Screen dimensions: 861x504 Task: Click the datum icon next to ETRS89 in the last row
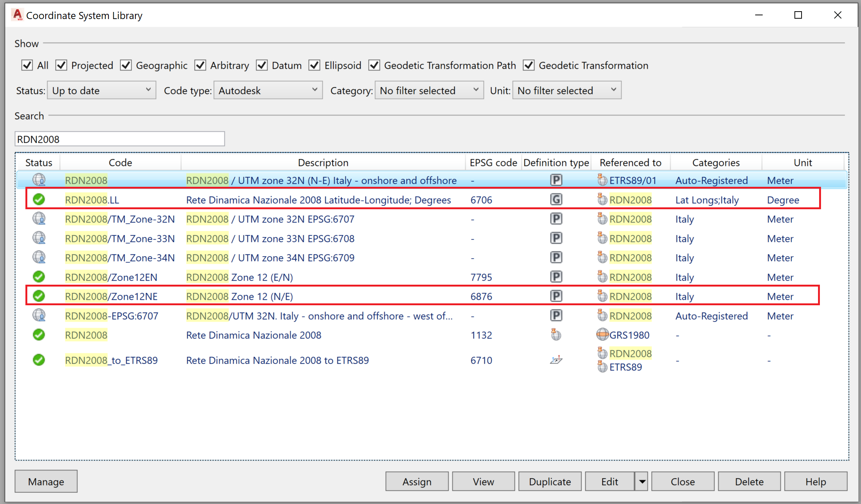click(x=602, y=366)
